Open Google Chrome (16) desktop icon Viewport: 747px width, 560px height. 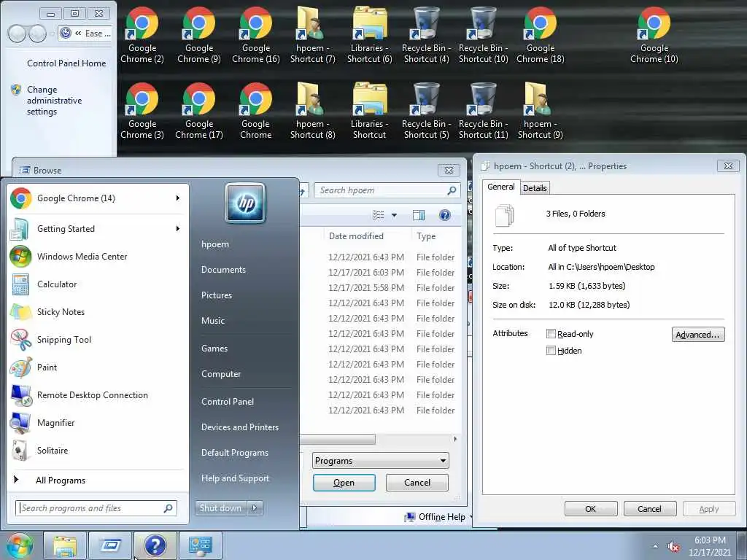pos(256,35)
